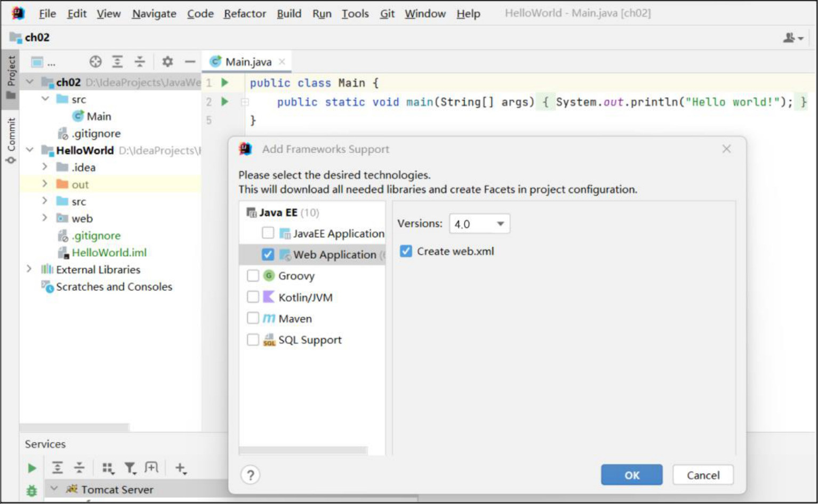Expand the web folder in HelloWorld
The image size is (818, 504).
tap(45, 218)
